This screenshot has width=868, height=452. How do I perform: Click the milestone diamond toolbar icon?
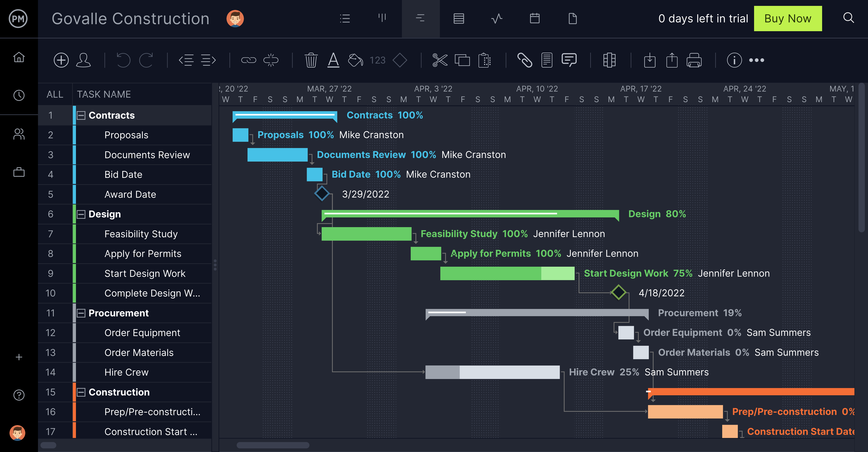click(400, 61)
